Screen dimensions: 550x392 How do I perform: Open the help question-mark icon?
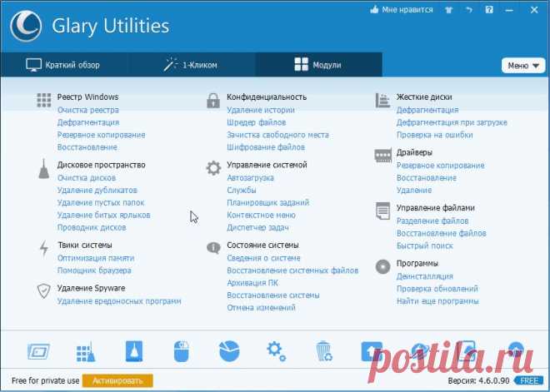pos(489,10)
